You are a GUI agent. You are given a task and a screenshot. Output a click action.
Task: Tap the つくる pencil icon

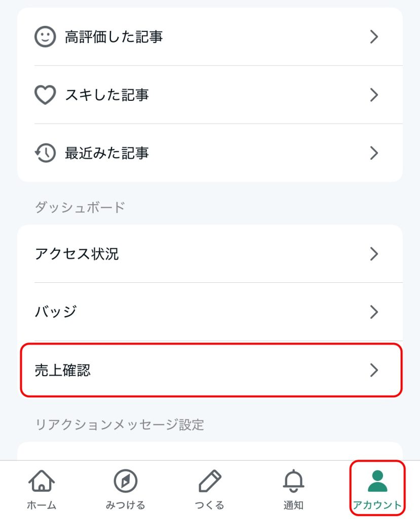click(210, 480)
